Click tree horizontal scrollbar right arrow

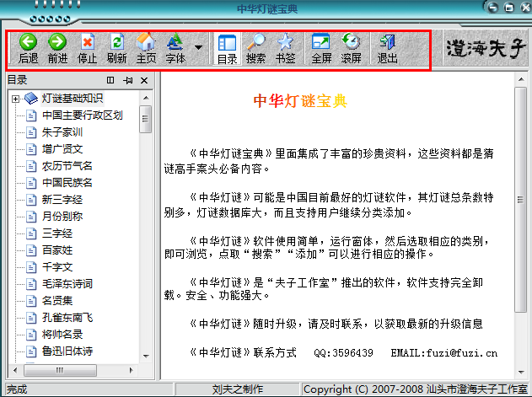(132, 370)
